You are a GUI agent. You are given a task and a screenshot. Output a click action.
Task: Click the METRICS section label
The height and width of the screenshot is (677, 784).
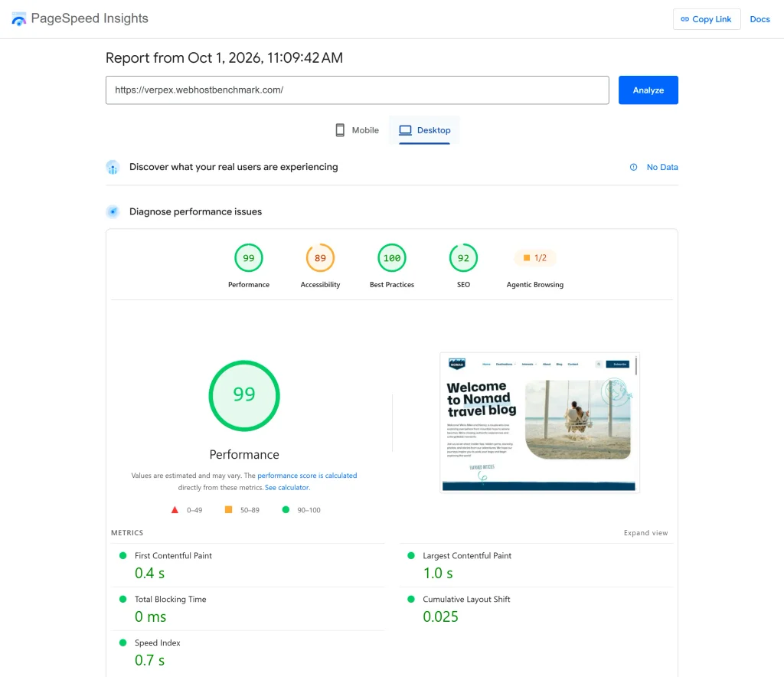coord(127,533)
